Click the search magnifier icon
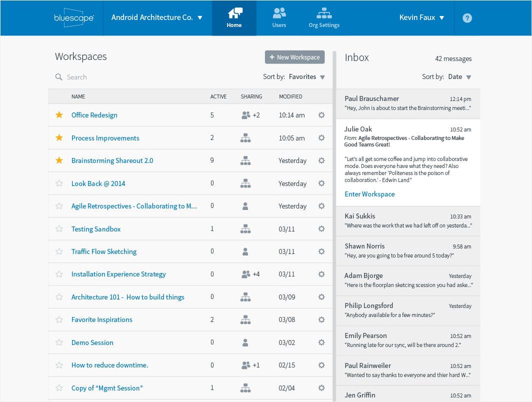 pyautogui.click(x=59, y=77)
